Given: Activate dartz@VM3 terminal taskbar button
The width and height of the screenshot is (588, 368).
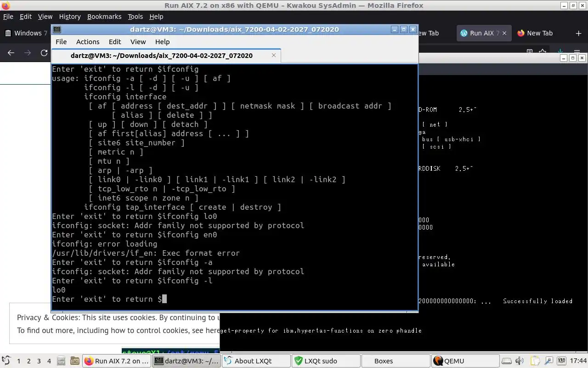Looking at the screenshot, I should 187,361.
